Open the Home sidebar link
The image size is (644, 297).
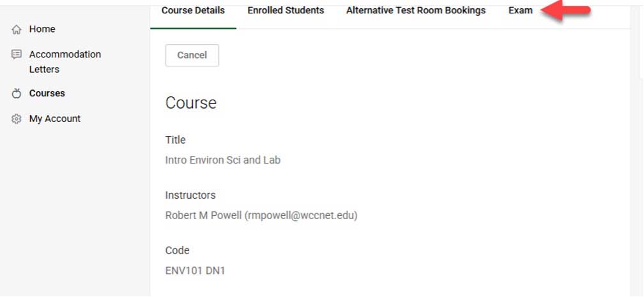[x=42, y=29]
